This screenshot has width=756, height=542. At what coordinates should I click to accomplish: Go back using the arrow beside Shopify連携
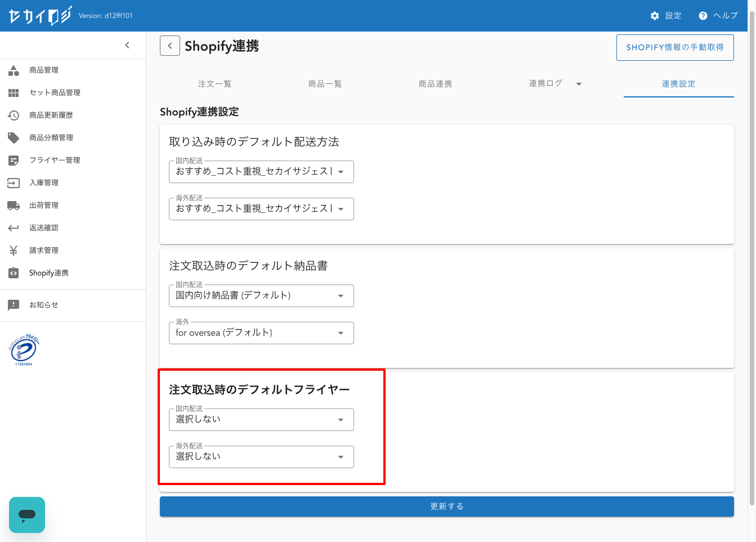coord(170,46)
